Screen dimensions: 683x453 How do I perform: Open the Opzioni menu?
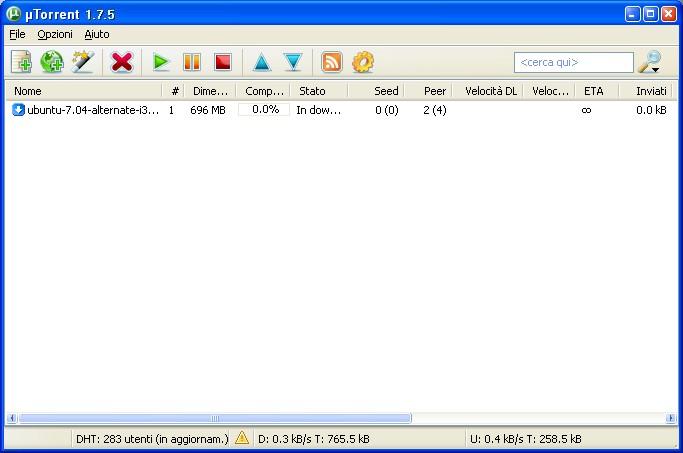pos(55,34)
